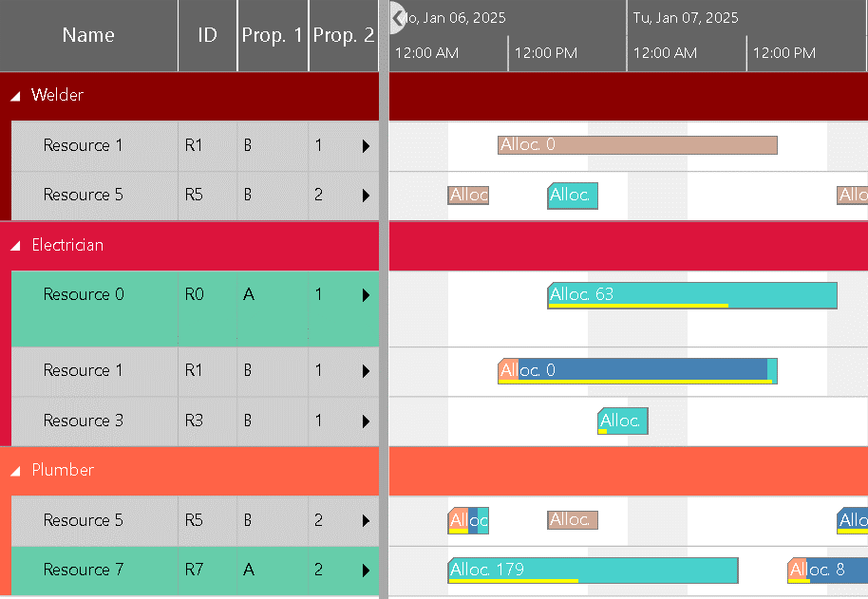Expand the arrow icon for Resource 0
This screenshot has width=868, height=599.
point(367,294)
